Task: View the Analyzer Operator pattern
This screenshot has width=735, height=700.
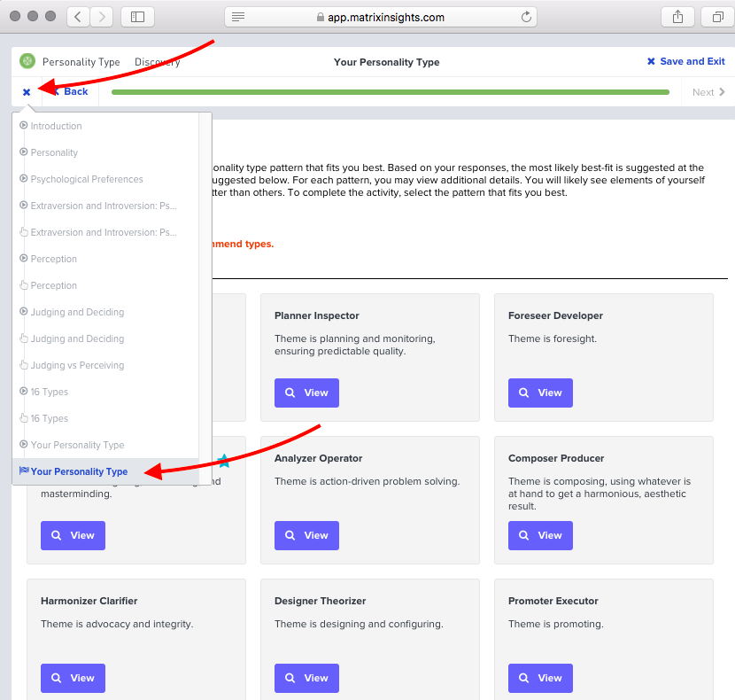Action: [306, 535]
